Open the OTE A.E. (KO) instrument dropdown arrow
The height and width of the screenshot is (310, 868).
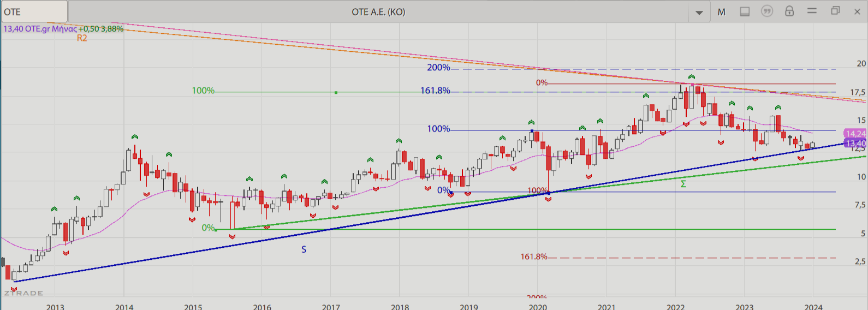[x=699, y=12]
